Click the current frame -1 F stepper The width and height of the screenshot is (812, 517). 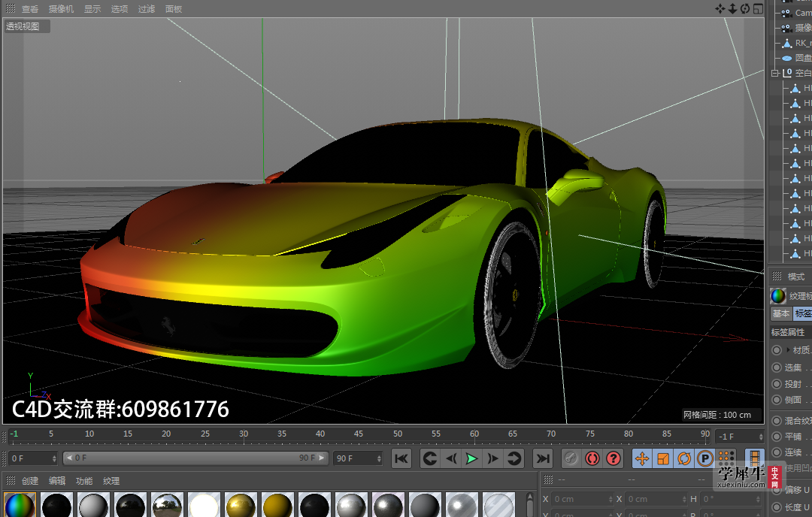[x=760, y=437]
